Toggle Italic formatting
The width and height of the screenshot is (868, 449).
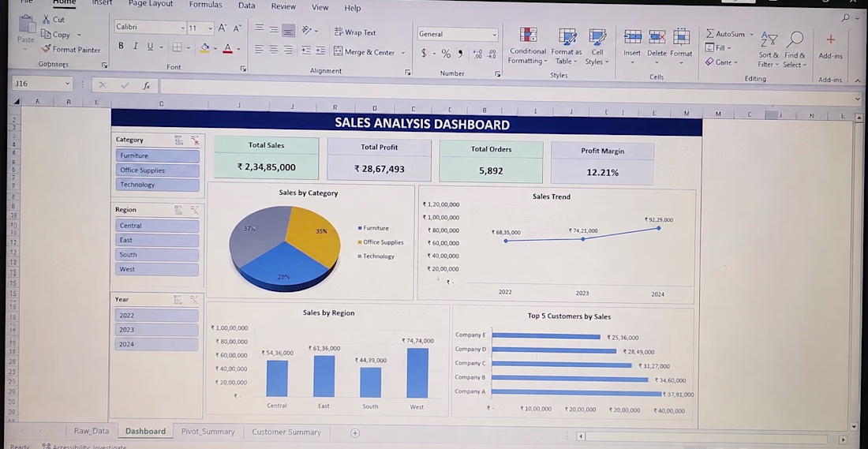click(x=135, y=47)
